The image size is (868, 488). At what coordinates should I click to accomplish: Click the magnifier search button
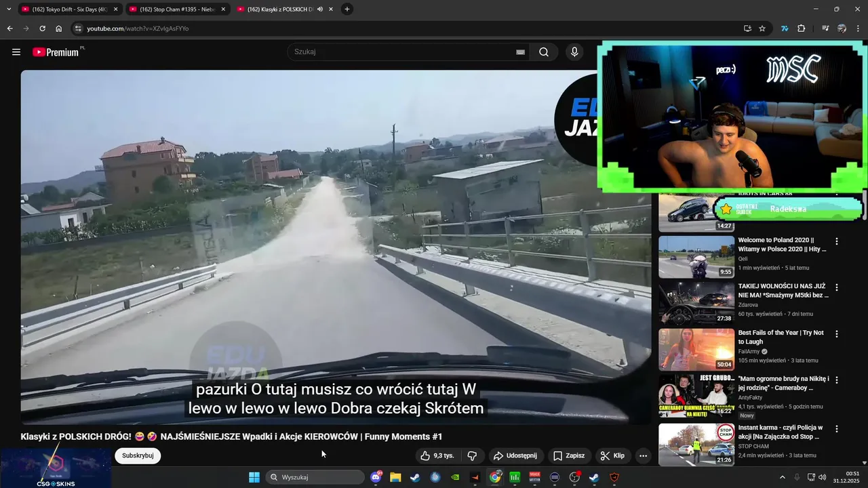click(x=544, y=52)
